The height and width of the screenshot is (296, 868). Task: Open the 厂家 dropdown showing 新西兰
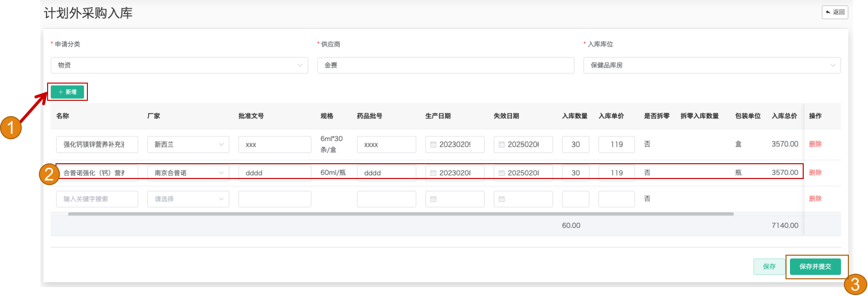click(188, 145)
